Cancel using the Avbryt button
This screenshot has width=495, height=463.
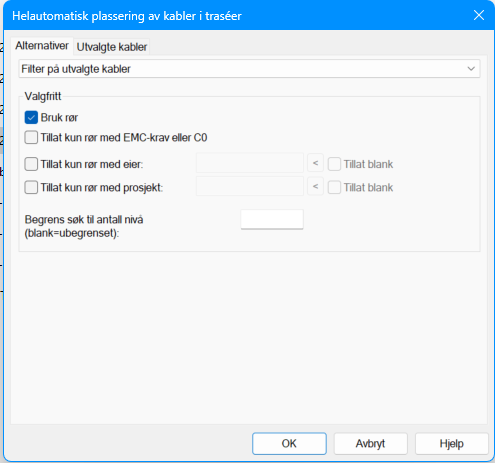coord(370,444)
